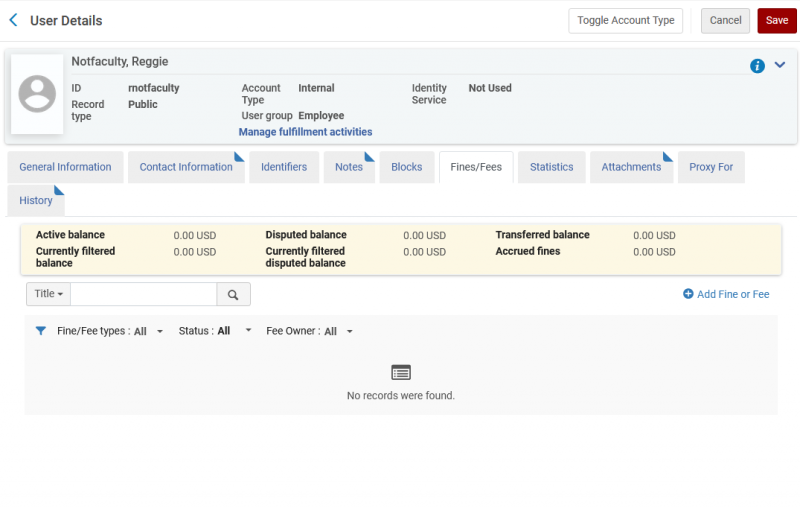
Task: Click the plus icon beside Add Fine or Fee
Action: (x=688, y=294)
